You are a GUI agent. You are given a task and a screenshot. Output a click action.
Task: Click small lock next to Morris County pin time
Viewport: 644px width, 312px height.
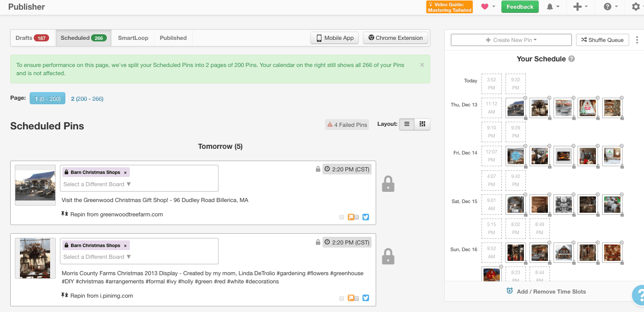click(318, 242)
